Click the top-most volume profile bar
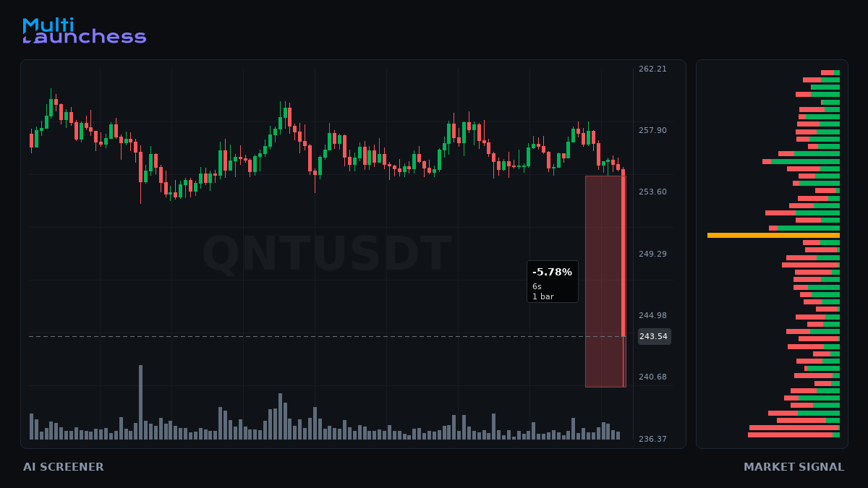 (830, 72)
